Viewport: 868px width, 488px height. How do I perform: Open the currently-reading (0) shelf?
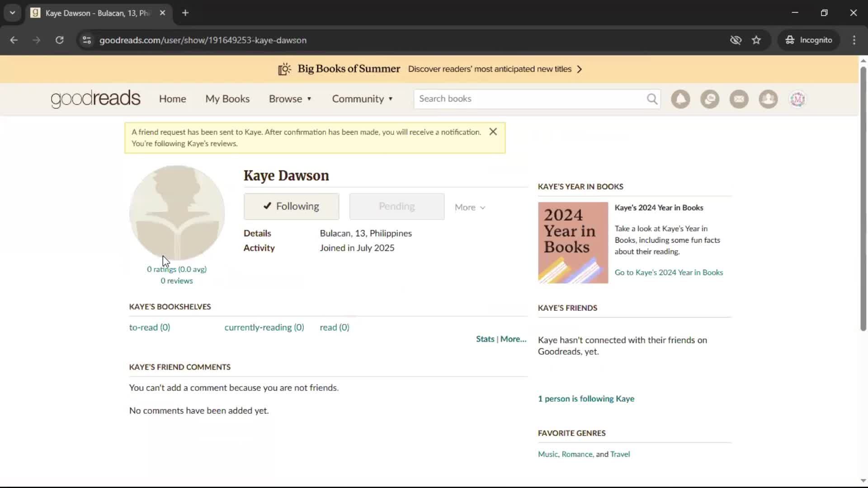(264, 328)
